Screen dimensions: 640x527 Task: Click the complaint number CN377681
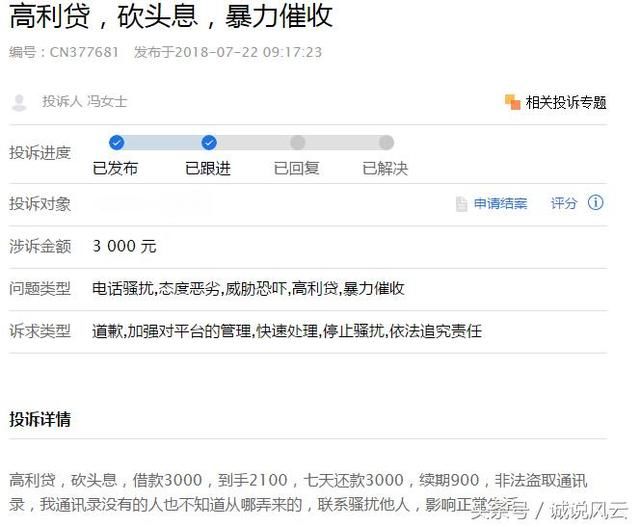pyautogui.click(x=84, y=52)
